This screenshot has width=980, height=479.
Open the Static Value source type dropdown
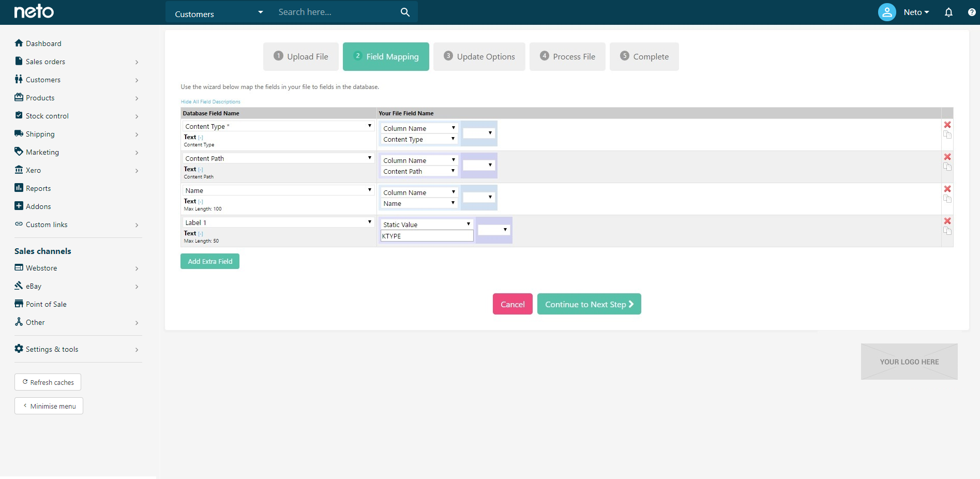[x=427, y=224]
